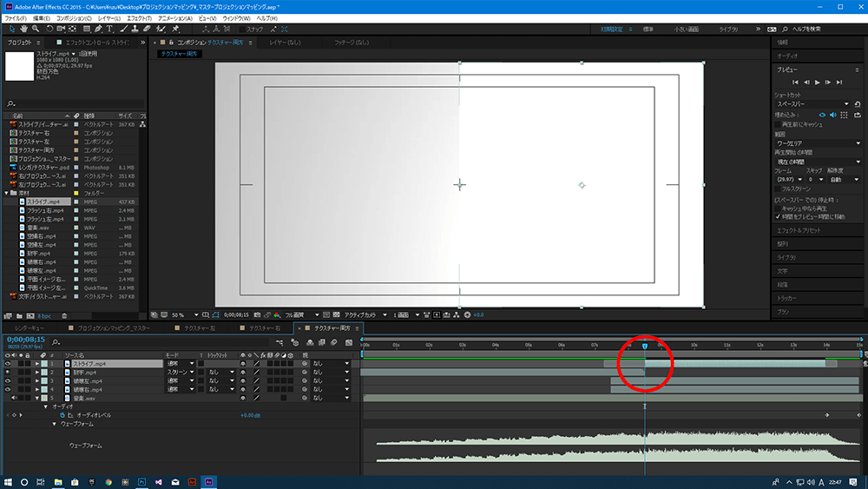Click the timeline current time indicator
The height and width of the screenshot is (489, 868).
click(644, 347)
